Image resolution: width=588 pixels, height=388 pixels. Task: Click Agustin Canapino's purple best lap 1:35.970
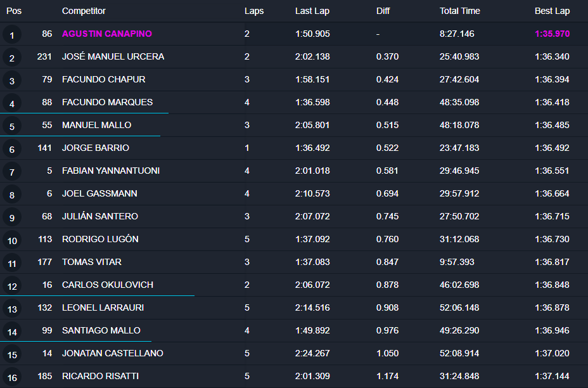click(x=552, y=34)
